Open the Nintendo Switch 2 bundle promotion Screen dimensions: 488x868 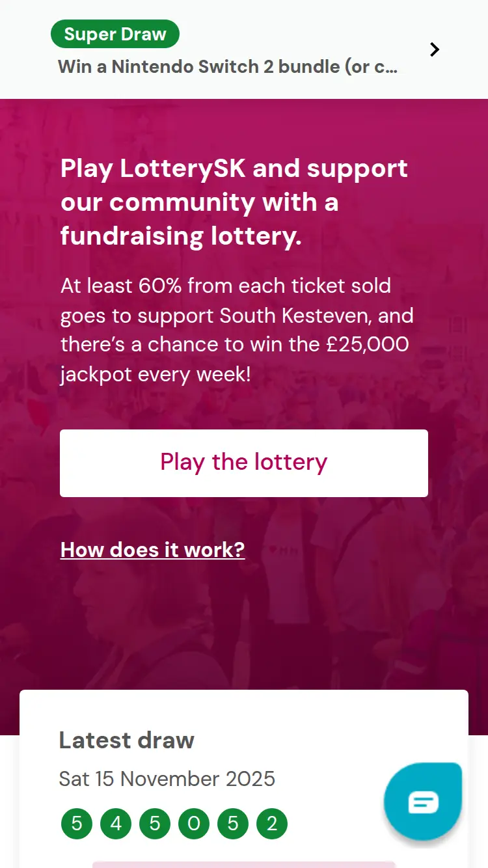tap(227, 66)
